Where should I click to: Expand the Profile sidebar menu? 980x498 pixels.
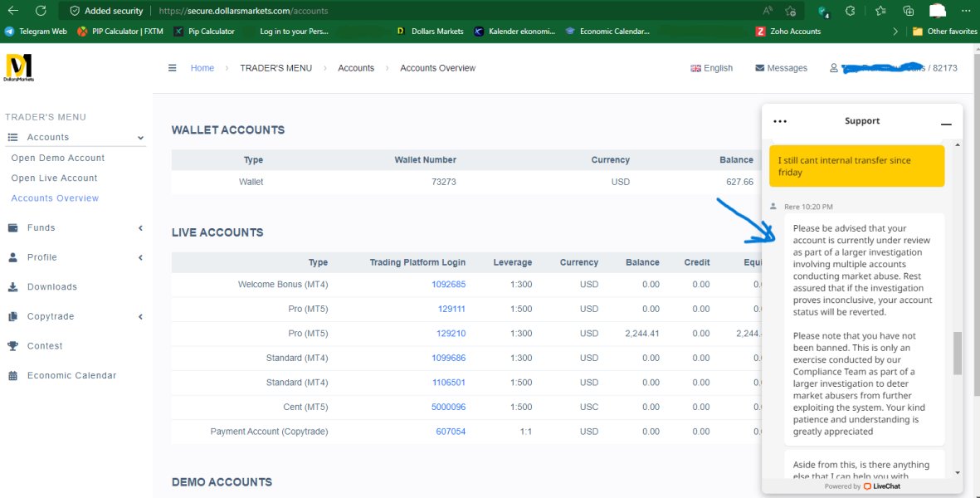click(41, 257)
